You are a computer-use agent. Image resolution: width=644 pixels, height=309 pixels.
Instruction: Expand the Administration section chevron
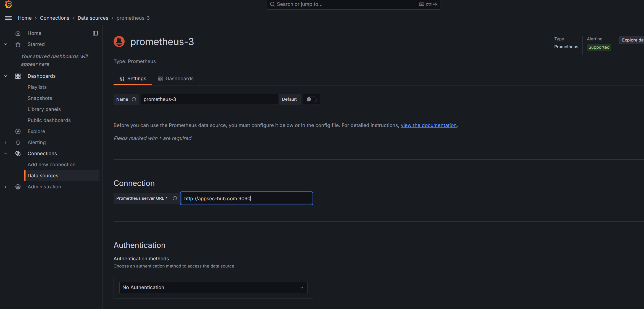click(6, 187)
